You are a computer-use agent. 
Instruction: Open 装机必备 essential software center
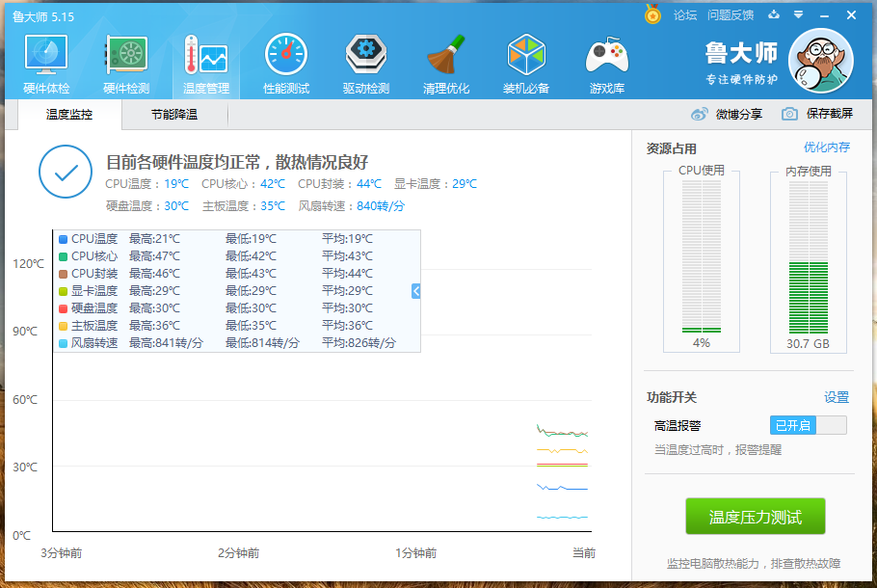tap(526, 61)
